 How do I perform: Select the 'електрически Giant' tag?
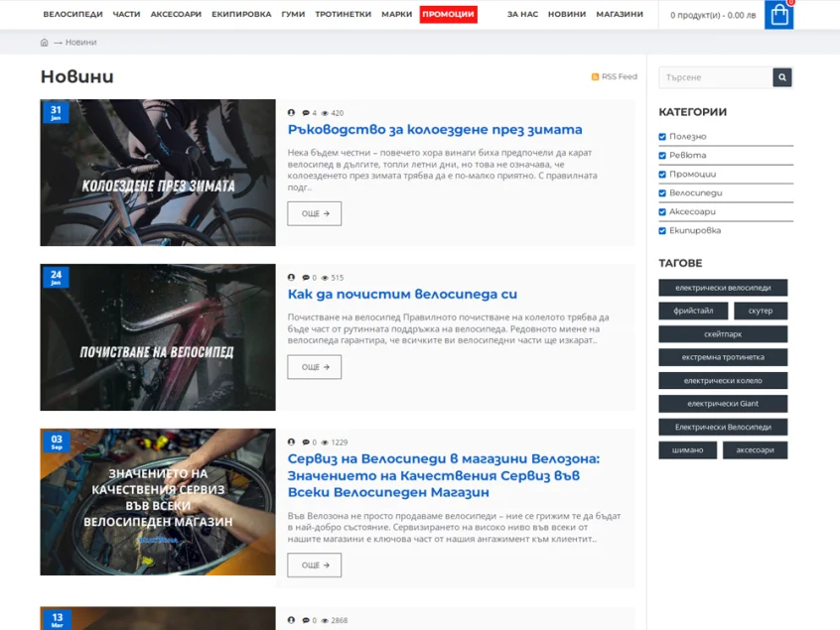pyautogui.click(x=723, y=404)
